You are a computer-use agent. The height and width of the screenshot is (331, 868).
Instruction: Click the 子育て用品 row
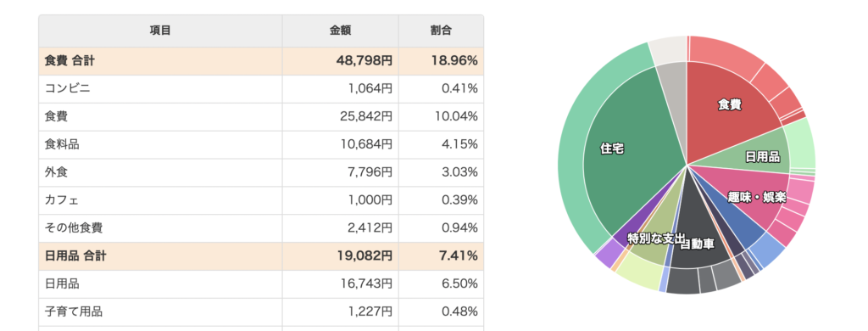pos(261,311)
